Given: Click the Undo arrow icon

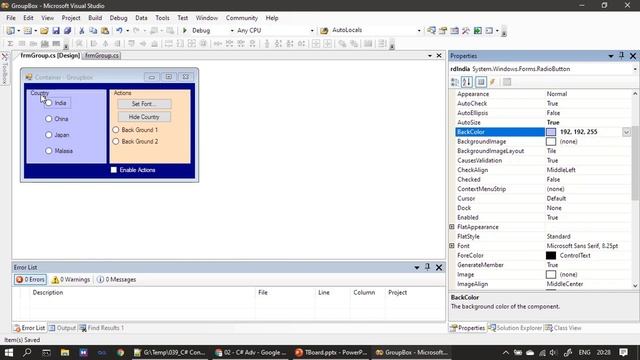Looking at the screenshot, I should [119, 31].
